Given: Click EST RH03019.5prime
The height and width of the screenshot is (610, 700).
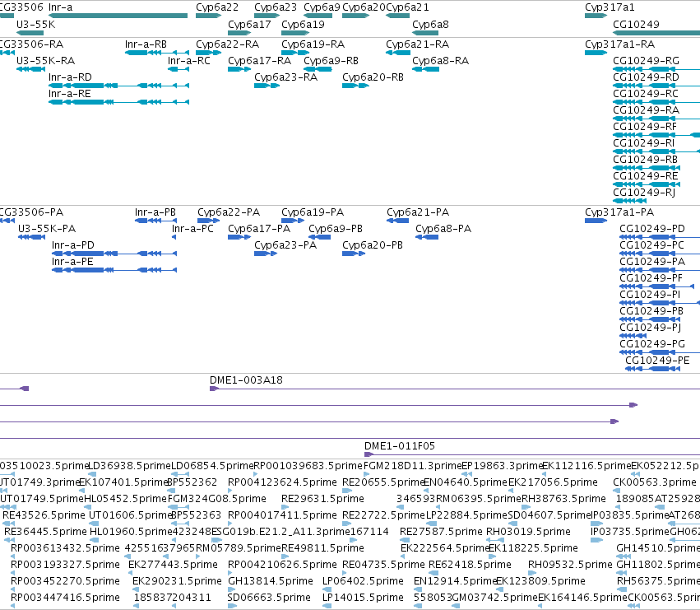Looking at the screenshot, I should point(495,540).
